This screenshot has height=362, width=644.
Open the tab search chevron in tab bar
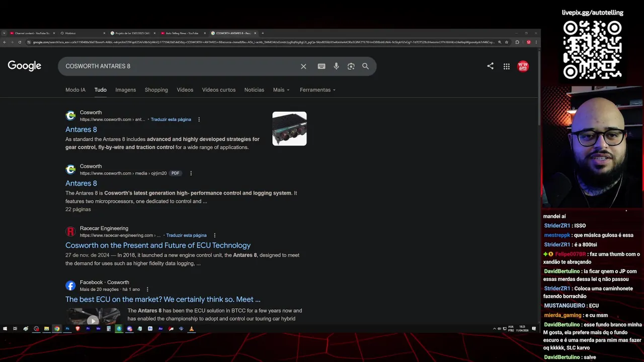[4, 33]
